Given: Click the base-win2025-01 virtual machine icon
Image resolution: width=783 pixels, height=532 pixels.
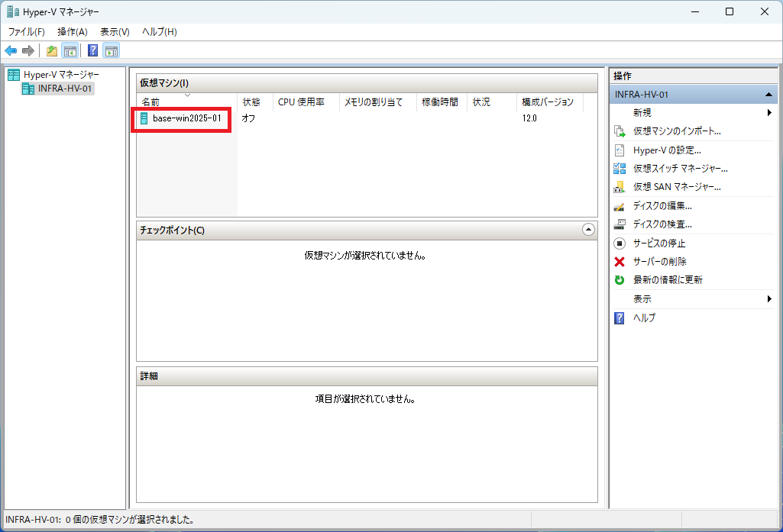Looking at the screenshot, I should (x=144, y=118).
